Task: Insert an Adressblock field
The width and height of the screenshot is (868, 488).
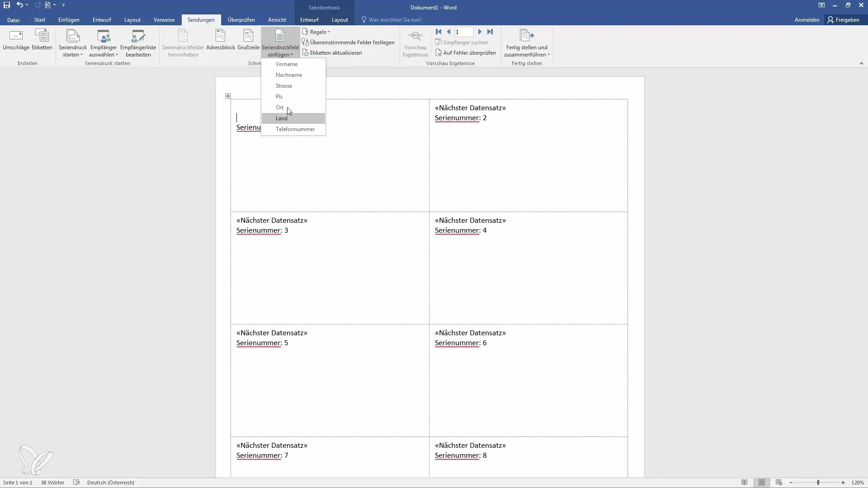Action: tap(221, 40)
